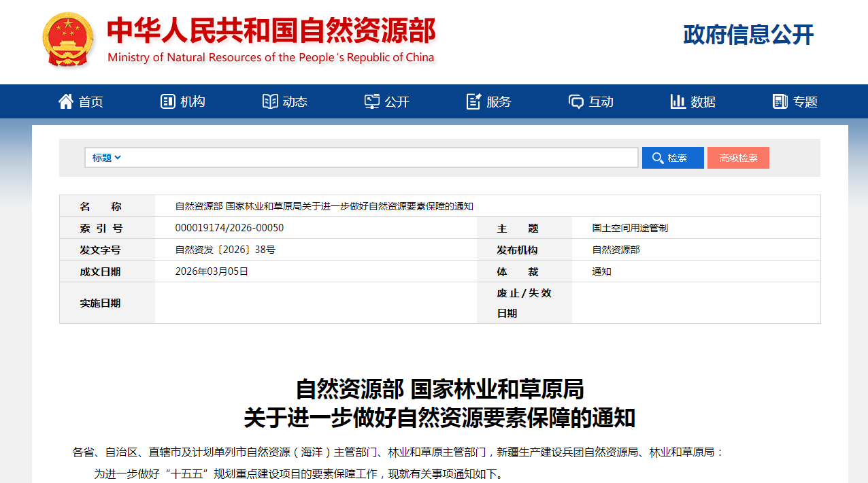Click the magnifier icon inside the 检索 button
Image resolution: width=868 pixels, height=483 pixels.
tap(657, 157)
